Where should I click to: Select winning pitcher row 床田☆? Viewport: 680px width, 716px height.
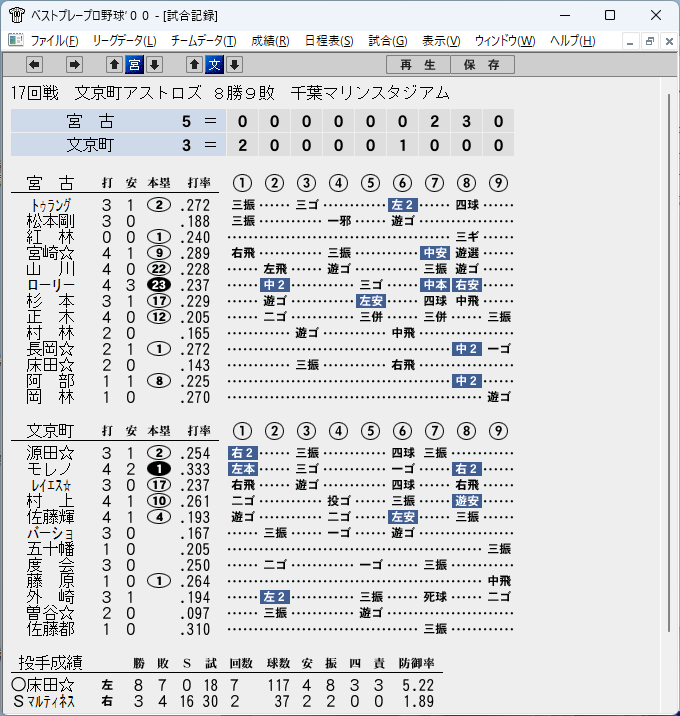(x=223, y=685)
